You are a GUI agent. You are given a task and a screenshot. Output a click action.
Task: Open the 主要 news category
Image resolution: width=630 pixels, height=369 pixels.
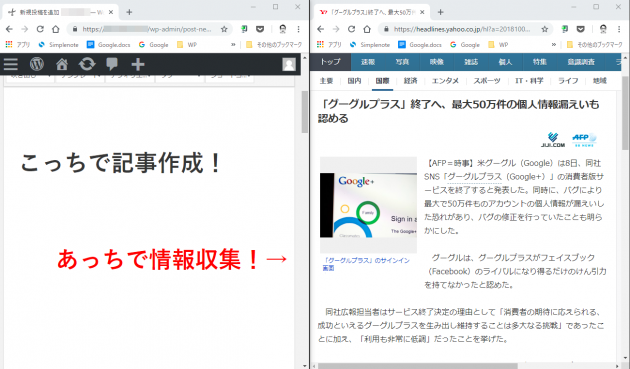pos(326,81)
